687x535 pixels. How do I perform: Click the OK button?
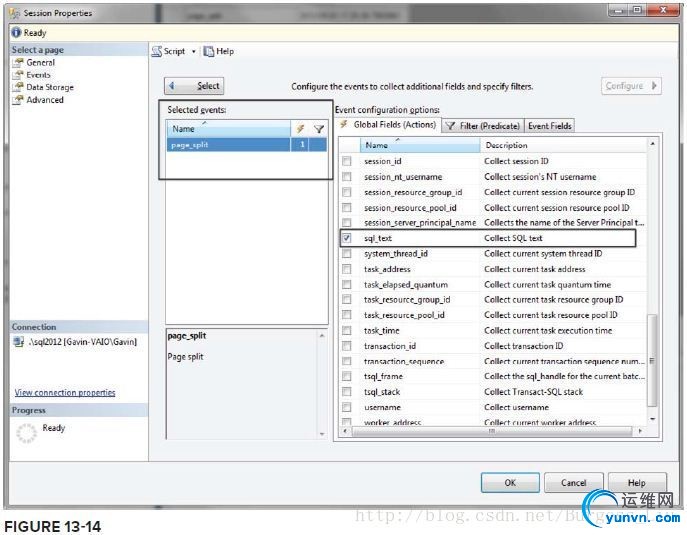point(510,483)
